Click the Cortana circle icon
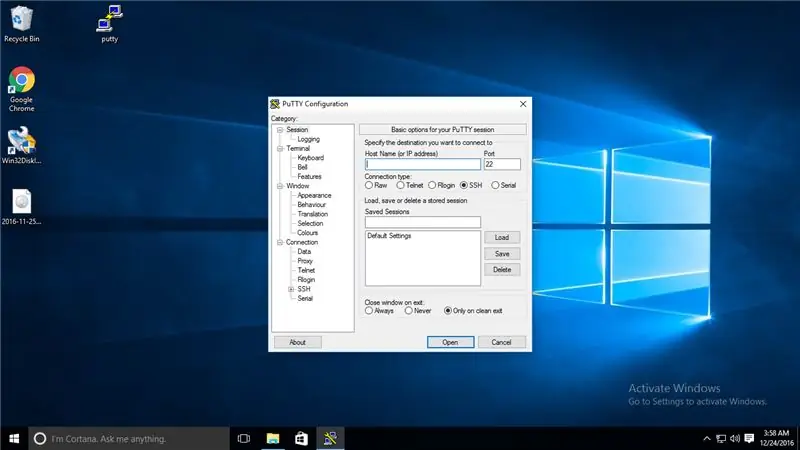The height and width of the screenshot is (450, 800). point(40,438)
